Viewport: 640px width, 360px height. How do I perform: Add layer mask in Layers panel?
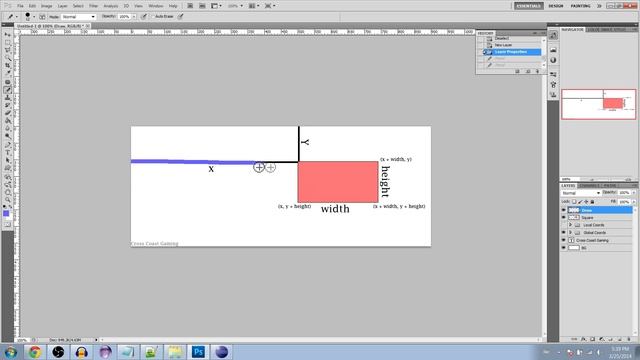[593, 339]
